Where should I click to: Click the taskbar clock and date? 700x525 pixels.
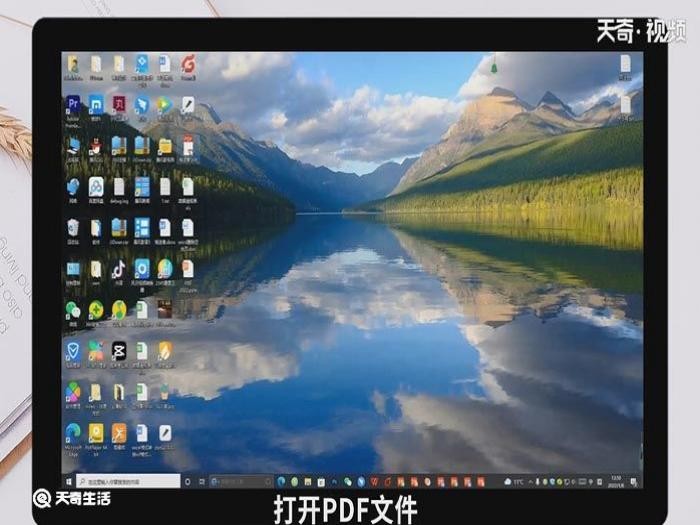(616, 481)
